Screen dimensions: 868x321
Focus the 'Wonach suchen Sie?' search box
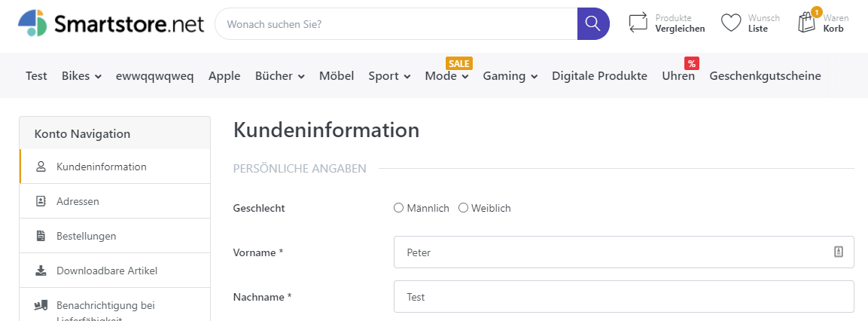pos(395,24)
